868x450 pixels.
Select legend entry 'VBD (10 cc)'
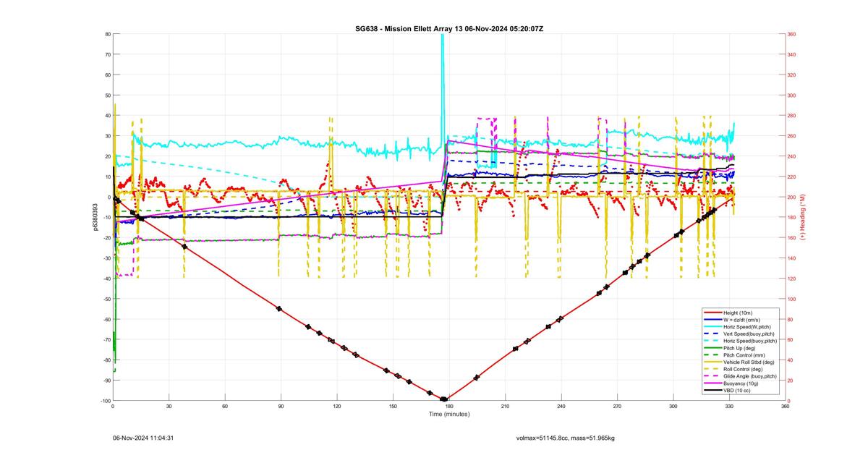click(x=737, y=391)
